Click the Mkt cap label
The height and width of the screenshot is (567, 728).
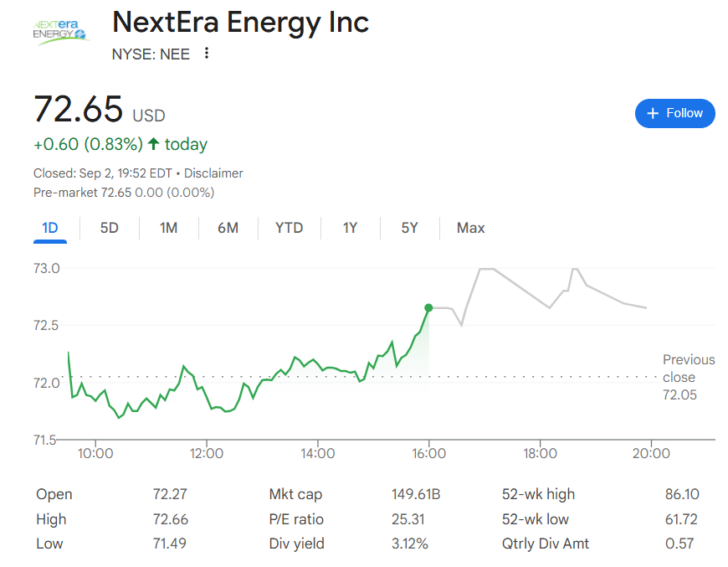pyautogui.click(x=295, y=494)
